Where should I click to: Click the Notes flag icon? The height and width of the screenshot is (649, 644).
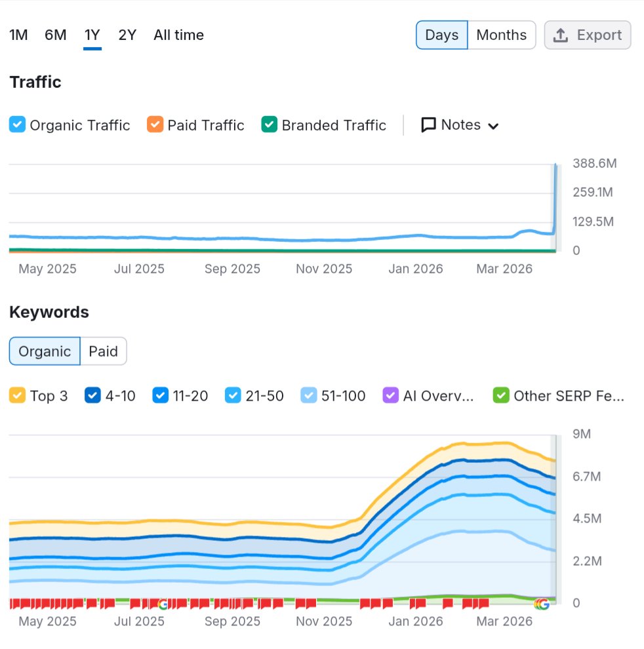point(428,125)
